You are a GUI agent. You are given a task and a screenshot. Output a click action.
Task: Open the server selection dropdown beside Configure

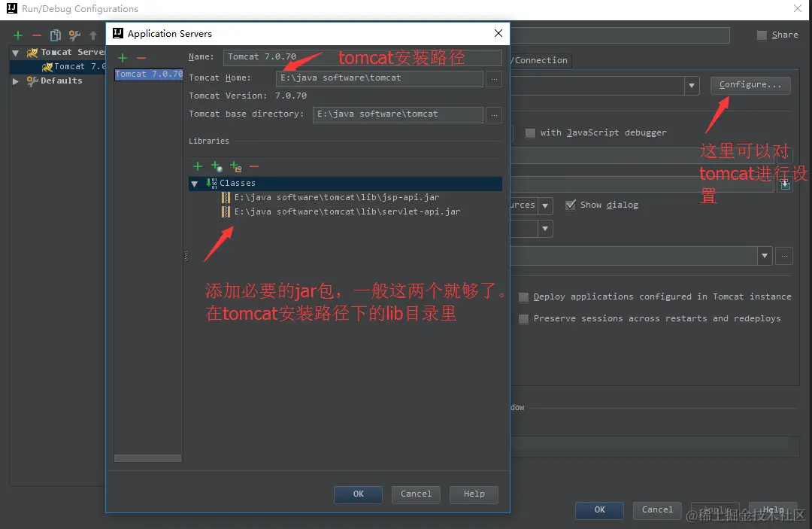tap(691, 85)
